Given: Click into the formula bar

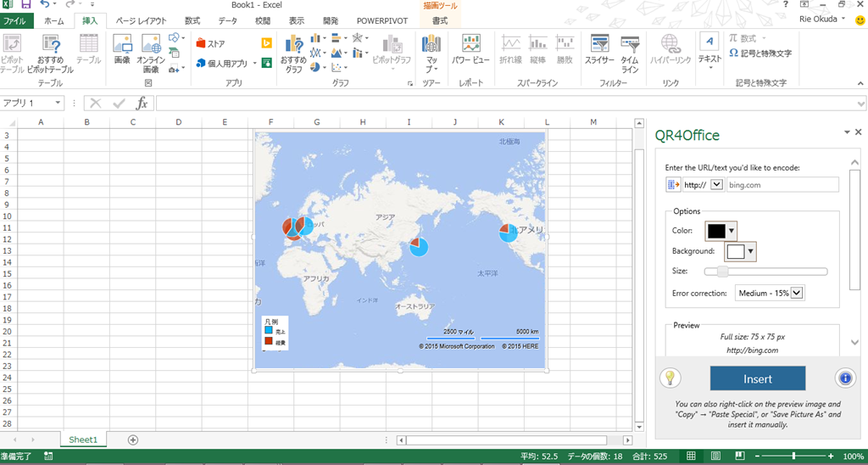Looking at the screenshot, I should (x=507, y=103).
